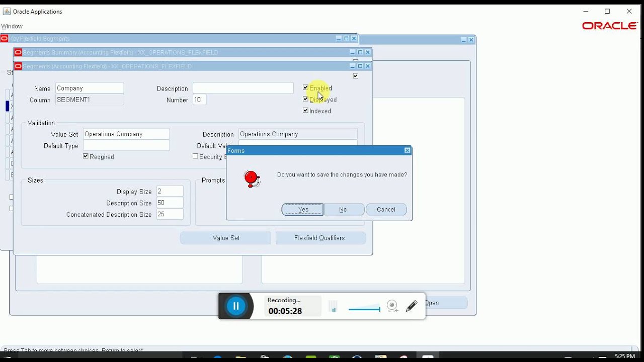
Task: Toggle the Displayed checkbox
Action: point(305,99)
